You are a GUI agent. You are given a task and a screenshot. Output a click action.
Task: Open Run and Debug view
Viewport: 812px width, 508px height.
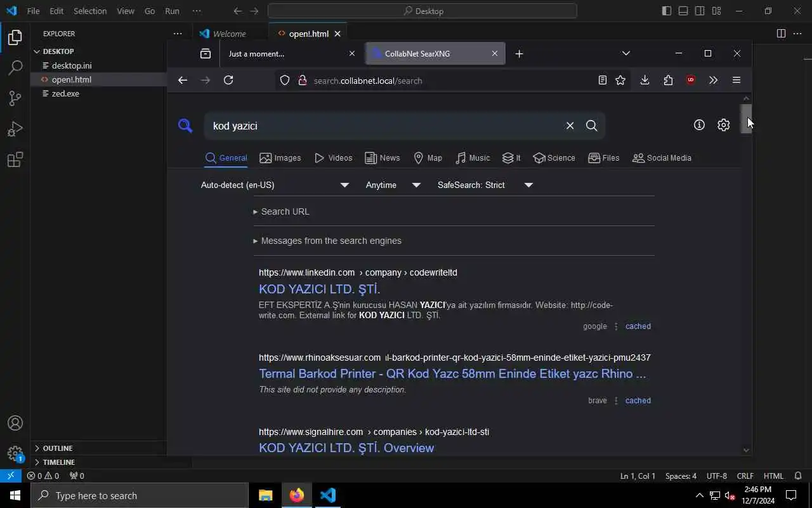coord(15,129)
